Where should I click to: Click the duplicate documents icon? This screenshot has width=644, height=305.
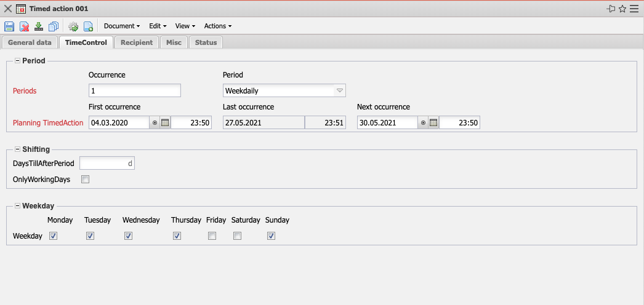[x=54, y=26]
